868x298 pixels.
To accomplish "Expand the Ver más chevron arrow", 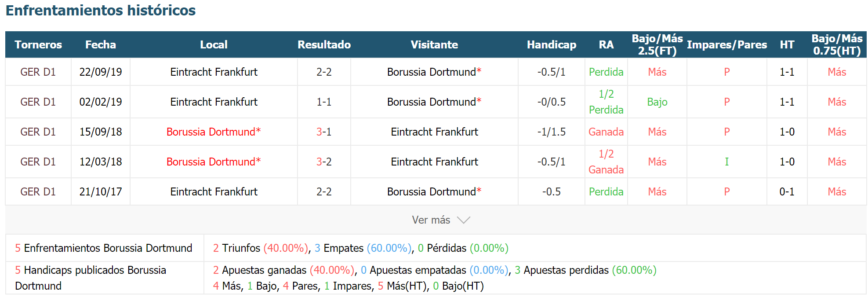I will (463, 220).
